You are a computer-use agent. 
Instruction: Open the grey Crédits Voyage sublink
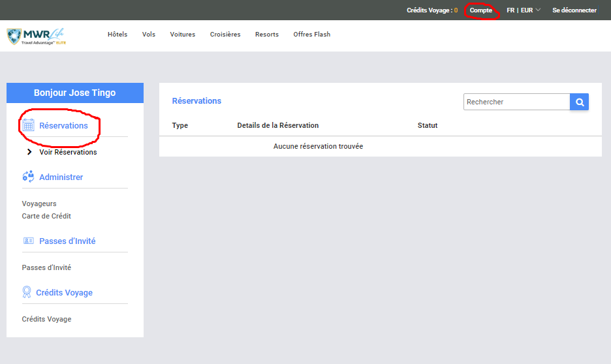point(46,319)
